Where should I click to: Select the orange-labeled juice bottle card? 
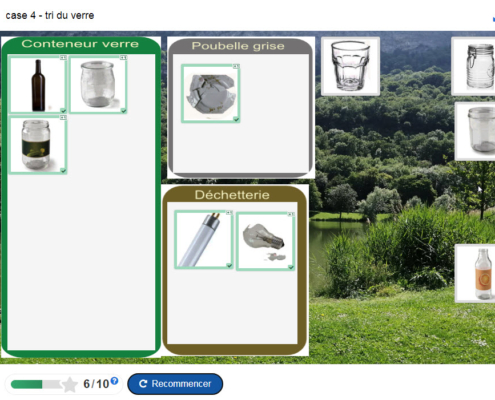tap(475, 273)
